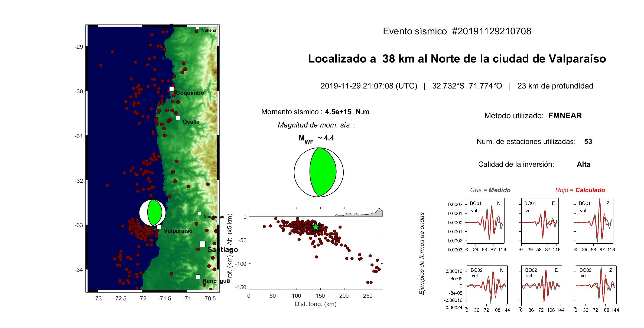The width and height of the screenshot is (644, 328).
Task: Click the 'Magnitud de mom. sís. :' label
Action: point(317,125)
